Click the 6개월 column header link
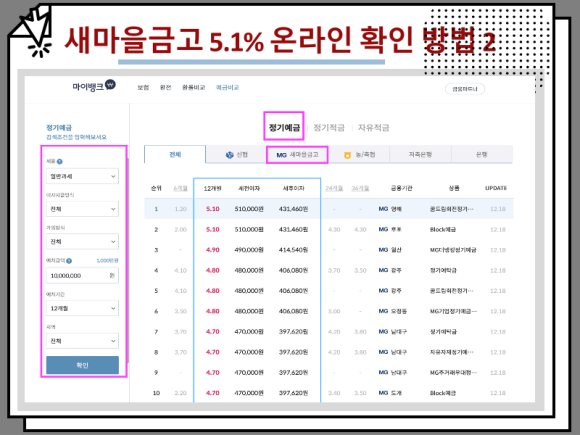 (x=181, y=188)
